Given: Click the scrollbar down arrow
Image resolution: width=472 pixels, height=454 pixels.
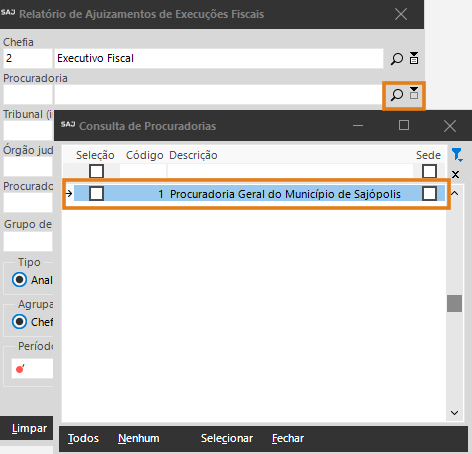Looking at the screenshot, I should (454, 413).
